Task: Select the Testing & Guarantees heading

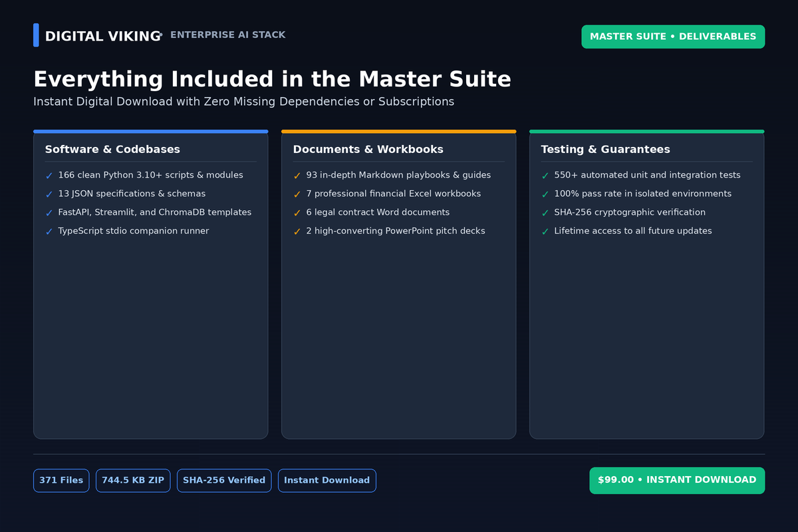Action: coord(606,150)
